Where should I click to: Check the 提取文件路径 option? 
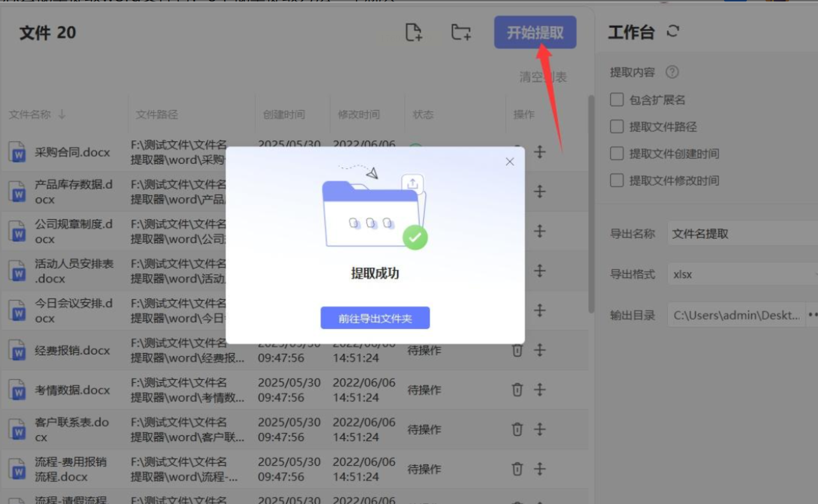coord(617,127)
